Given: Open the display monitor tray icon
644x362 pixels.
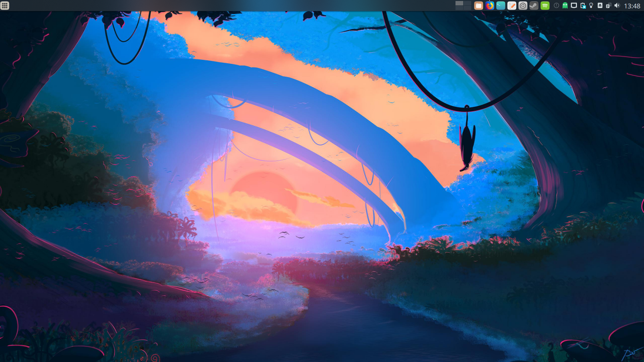Looking at the screenshot, I should 574,5.
